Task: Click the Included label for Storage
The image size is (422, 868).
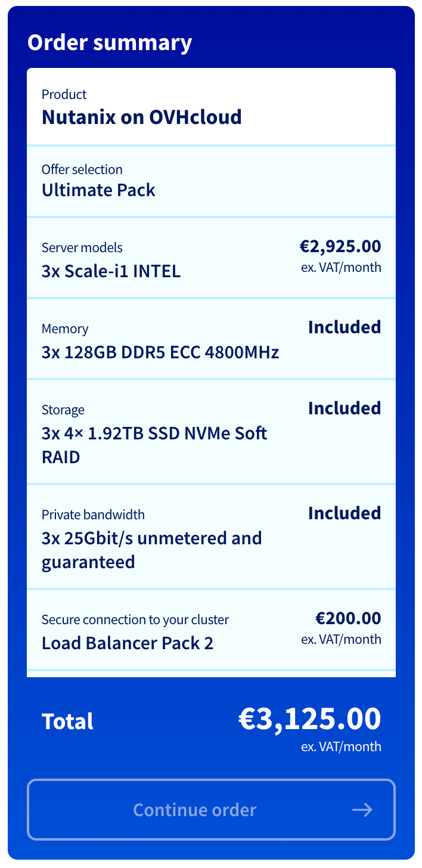Action: click(344, 408)
